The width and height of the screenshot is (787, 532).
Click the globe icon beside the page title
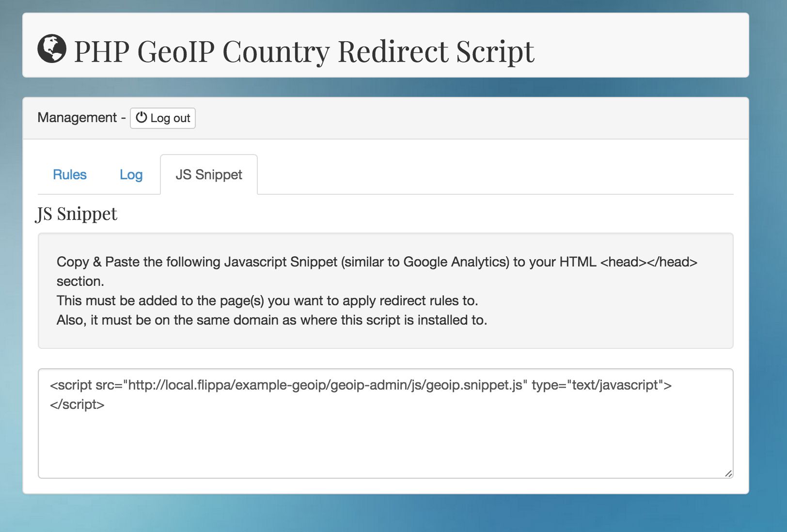[52, 49]
